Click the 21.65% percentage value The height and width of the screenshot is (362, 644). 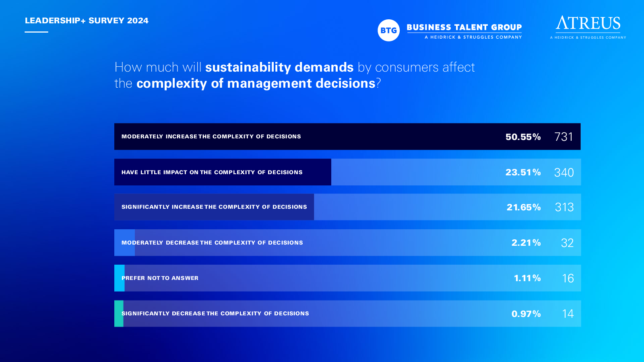click(524, 207)
